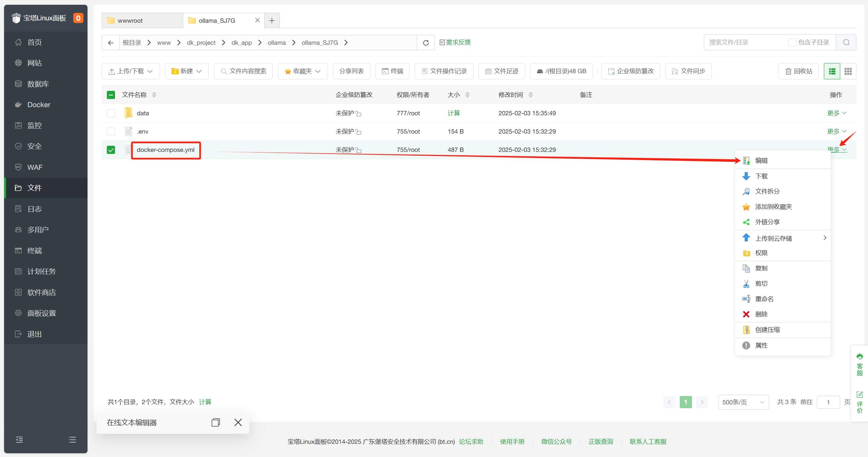Collapse sidebar using bottom-left menu icon
This screenshot has height=457, width=868.
click(19, 440)
